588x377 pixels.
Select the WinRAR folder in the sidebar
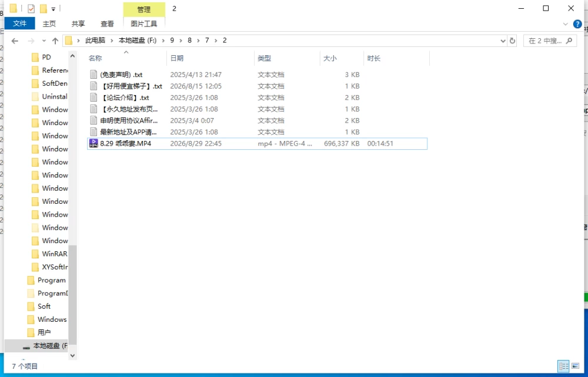click(x=49, y=254)
